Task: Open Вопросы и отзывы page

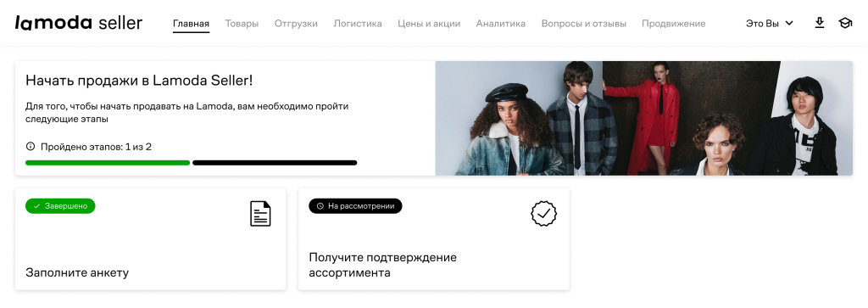Action: pos(584,24)
